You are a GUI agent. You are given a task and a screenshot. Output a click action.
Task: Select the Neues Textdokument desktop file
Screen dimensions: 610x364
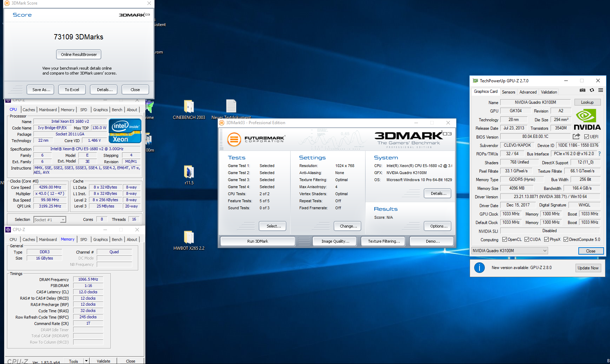coord(231,110)
